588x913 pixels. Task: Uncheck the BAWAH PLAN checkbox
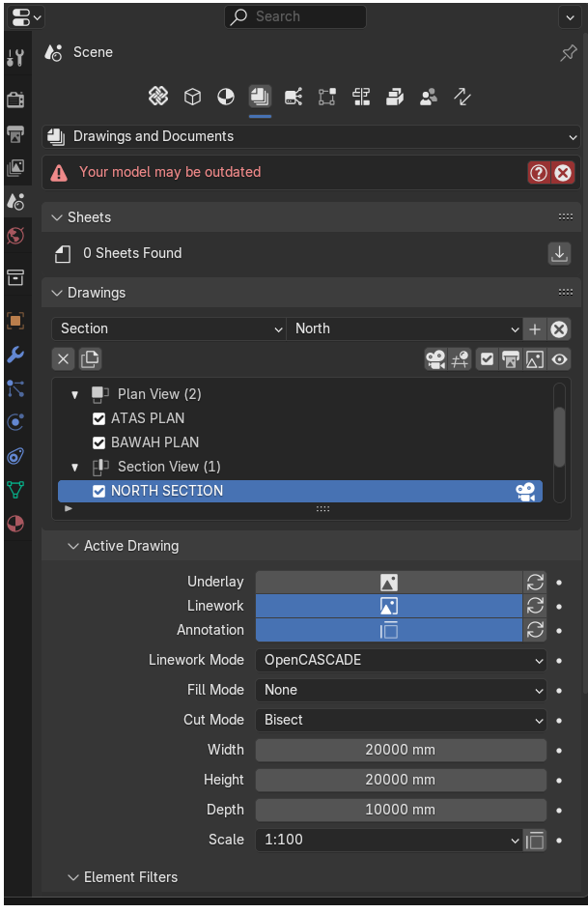pos(99,442)
